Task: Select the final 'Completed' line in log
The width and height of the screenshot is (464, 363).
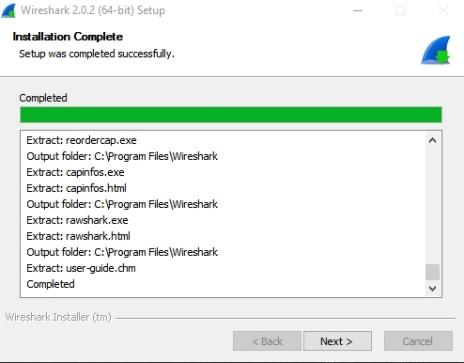Action: click(50, 284)
